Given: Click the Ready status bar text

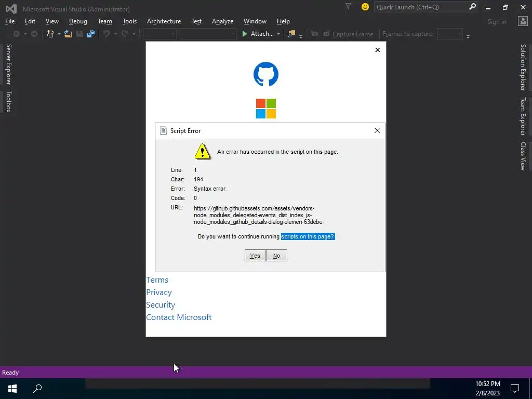Looking at the screenshot, I should click(10, 372).
